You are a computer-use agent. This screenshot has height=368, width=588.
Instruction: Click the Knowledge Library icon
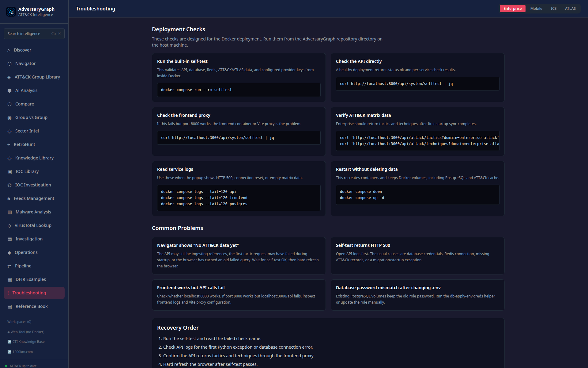tap(9, 158)
